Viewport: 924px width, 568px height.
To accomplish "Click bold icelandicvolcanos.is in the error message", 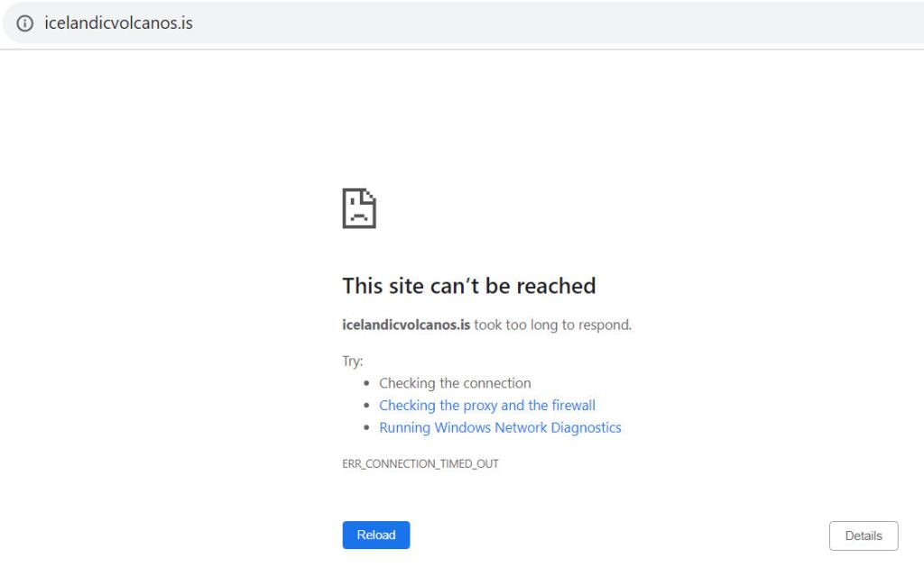I will [x=406, y=325].
